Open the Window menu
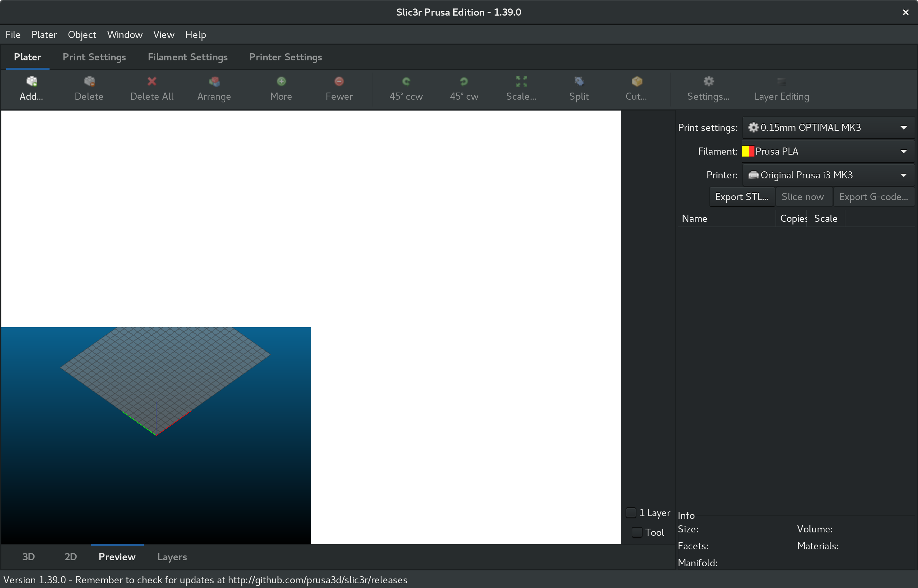The width and height of the screenshot is (918, 588). click(x=125, y=34)
